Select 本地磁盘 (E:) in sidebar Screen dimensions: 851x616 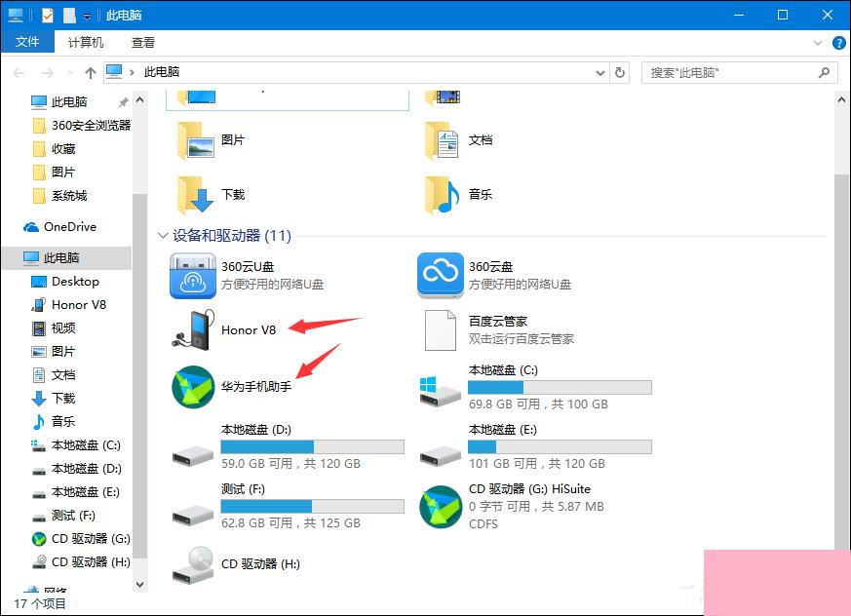76,492
